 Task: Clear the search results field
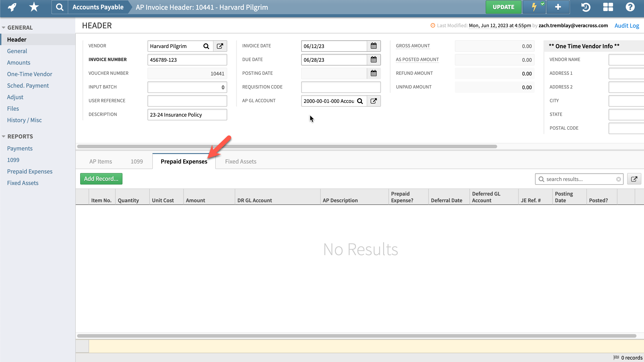tap(619, 179)
